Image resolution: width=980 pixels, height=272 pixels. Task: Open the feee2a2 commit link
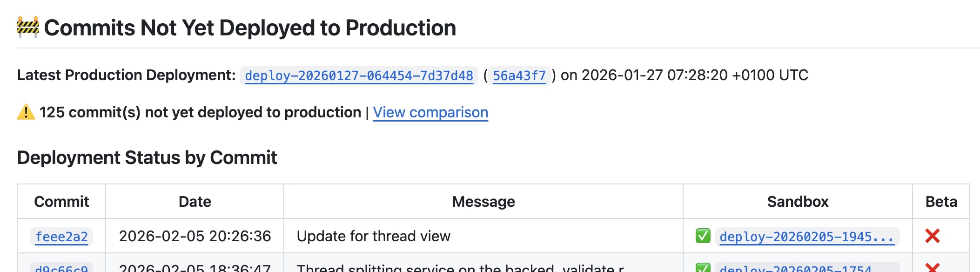point(61,237)
